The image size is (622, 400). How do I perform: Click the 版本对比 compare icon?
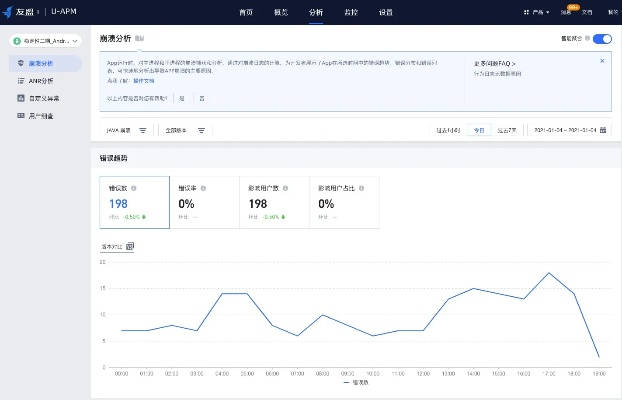click(x=130, y=246)
